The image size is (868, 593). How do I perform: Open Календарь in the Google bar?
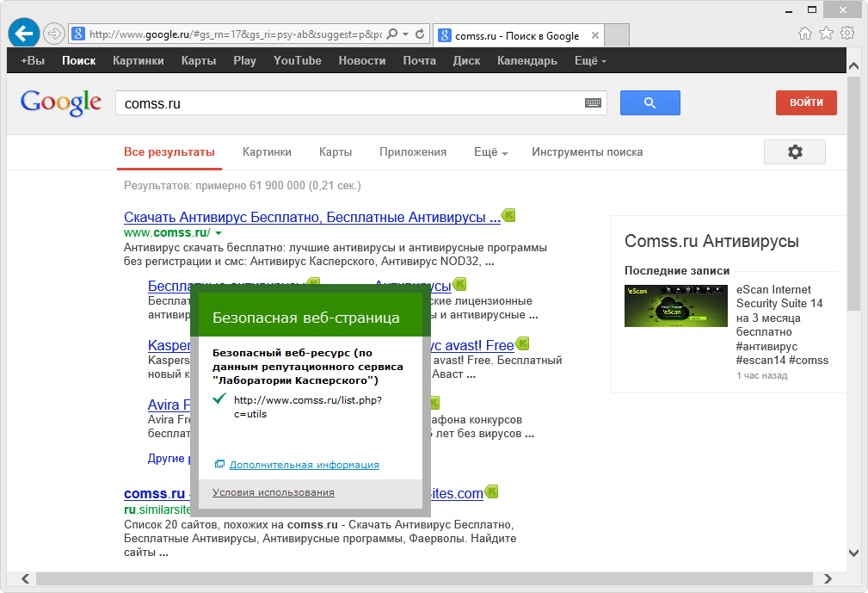click(527, 60)
